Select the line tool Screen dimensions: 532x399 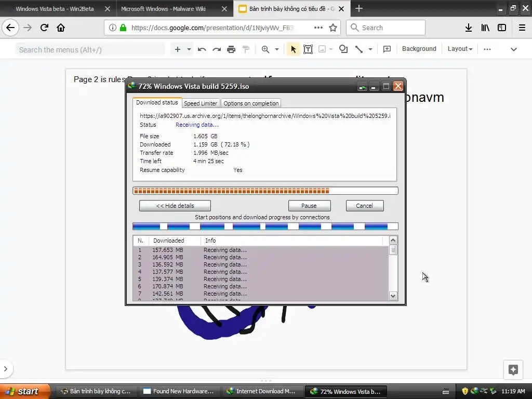tap(359, 49)
